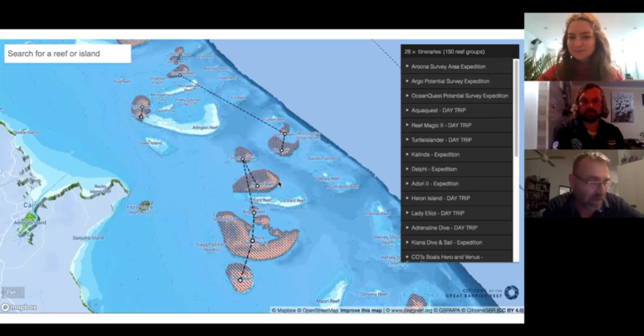
Task: Open Kiana Dive & Sail - Expedition
Action: pyautogui.click(x=458, y=242)
